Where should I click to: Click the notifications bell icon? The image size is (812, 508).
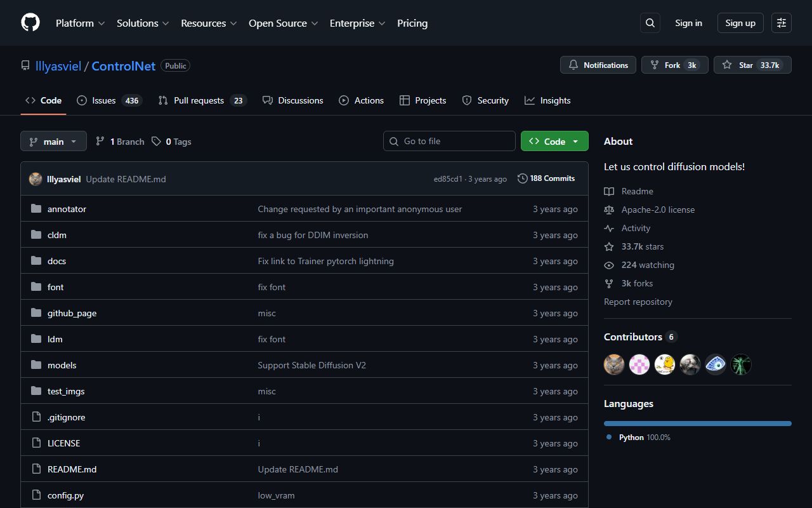(573, 65)
